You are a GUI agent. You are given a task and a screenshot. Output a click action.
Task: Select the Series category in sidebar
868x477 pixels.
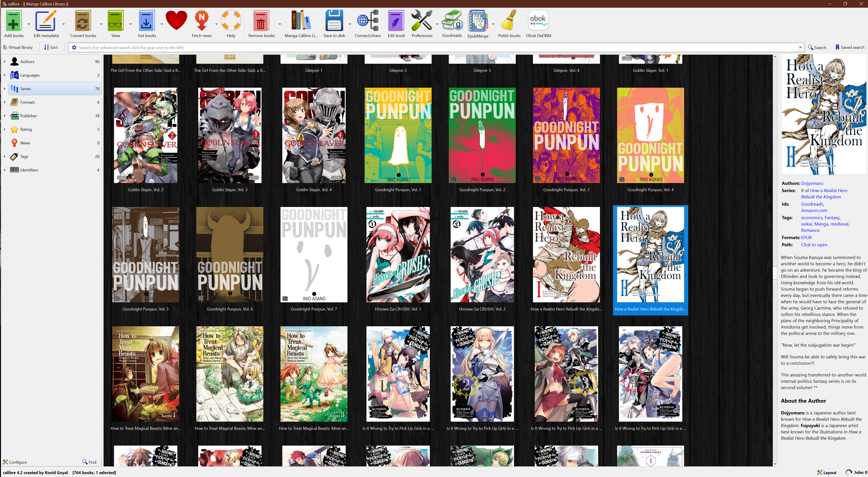tap(26, 89)
